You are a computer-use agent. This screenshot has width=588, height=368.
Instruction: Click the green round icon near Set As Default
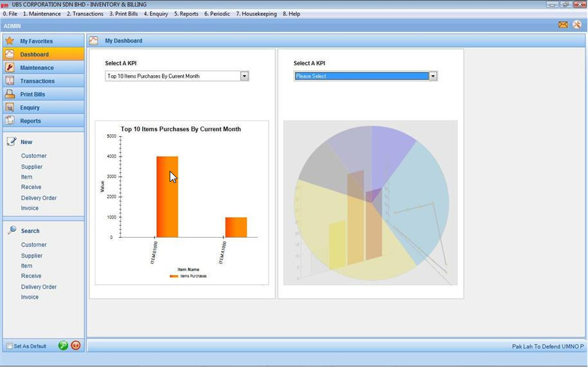point(63,346)
